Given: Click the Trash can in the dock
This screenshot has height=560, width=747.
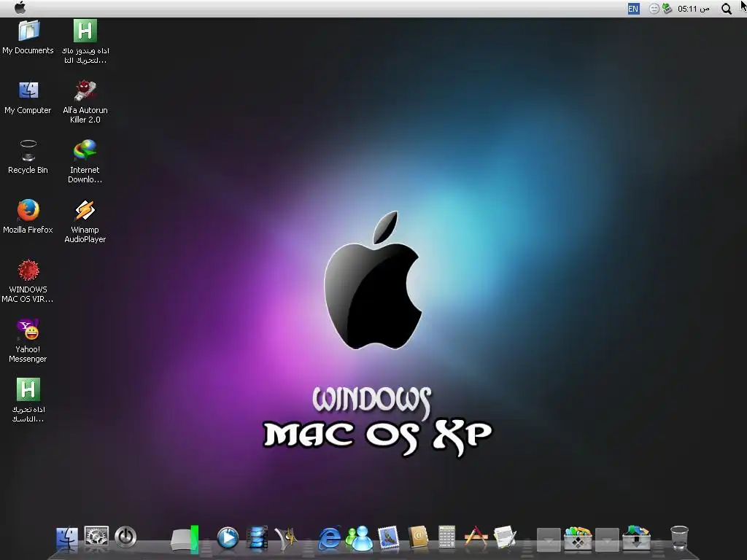Looking at the screenshot, I should point(679,538).
